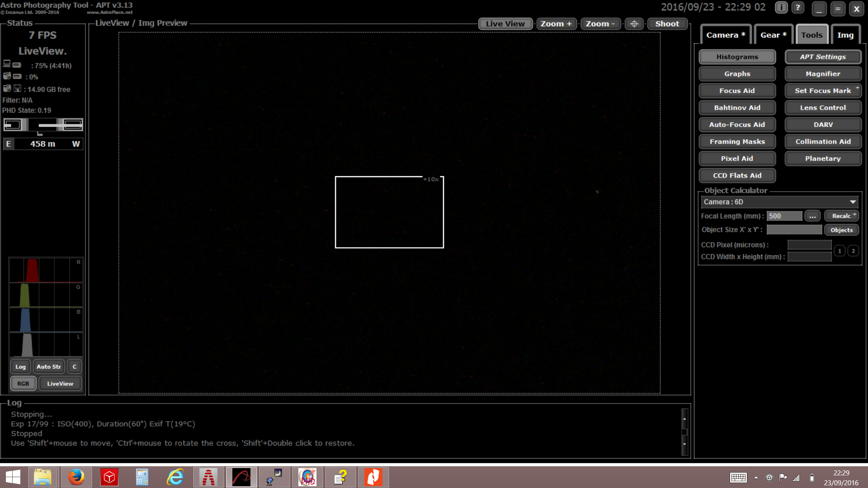The width and height of the screenshot is (868, 488).
Task: Open the Bahtinov Aid tool
Action: (x=737, y=108)
